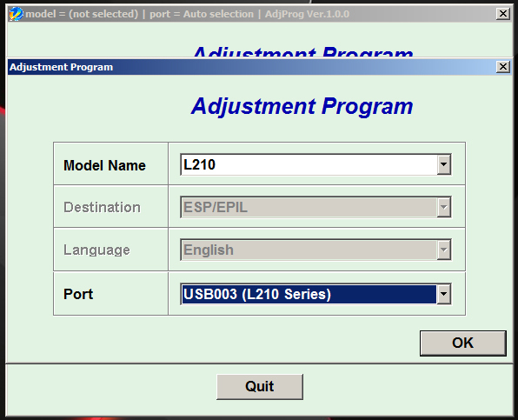Expand the Model Name dropdown arrow
518x420 pixels.
coord(443,164)
